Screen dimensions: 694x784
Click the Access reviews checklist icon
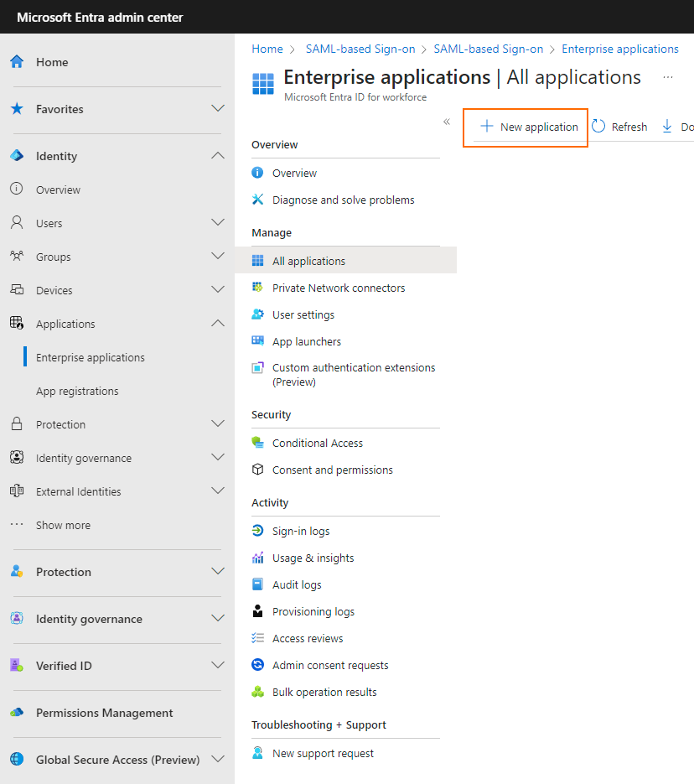click(x=258, y=638)
